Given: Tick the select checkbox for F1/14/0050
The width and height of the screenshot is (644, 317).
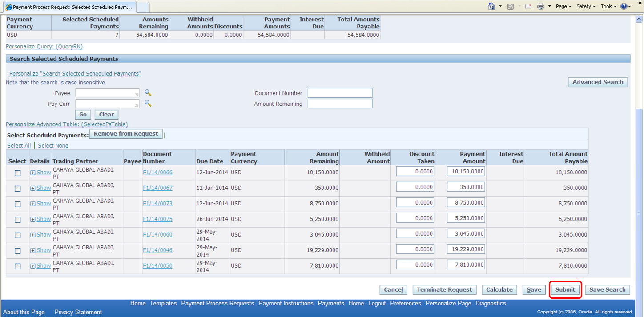Looking at the screenshot, I should [x=17, y=265].
